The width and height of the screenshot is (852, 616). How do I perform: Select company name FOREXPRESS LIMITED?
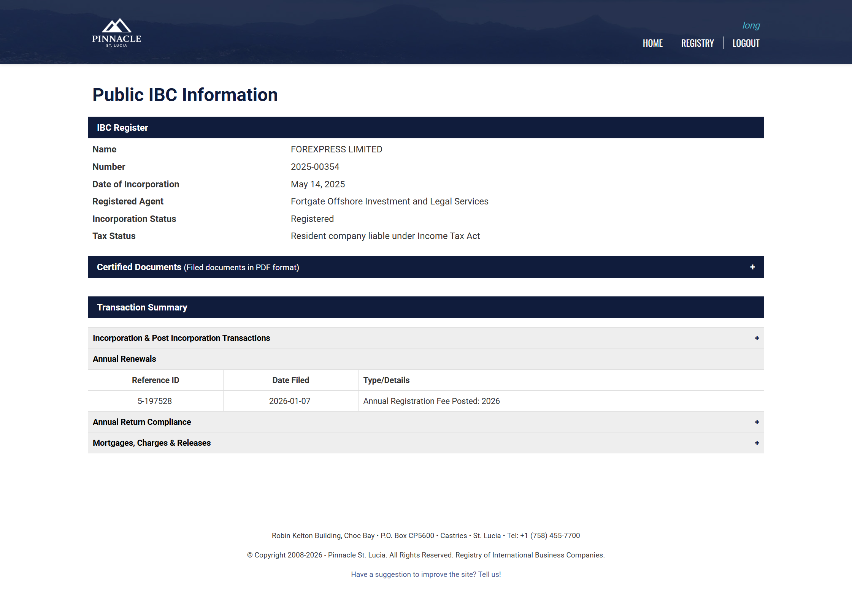[336, 149]
